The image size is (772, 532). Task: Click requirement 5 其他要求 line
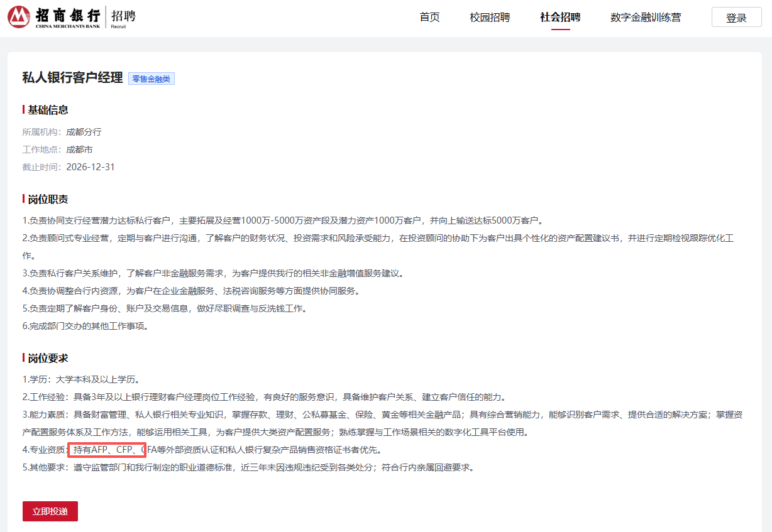(248, 467)
